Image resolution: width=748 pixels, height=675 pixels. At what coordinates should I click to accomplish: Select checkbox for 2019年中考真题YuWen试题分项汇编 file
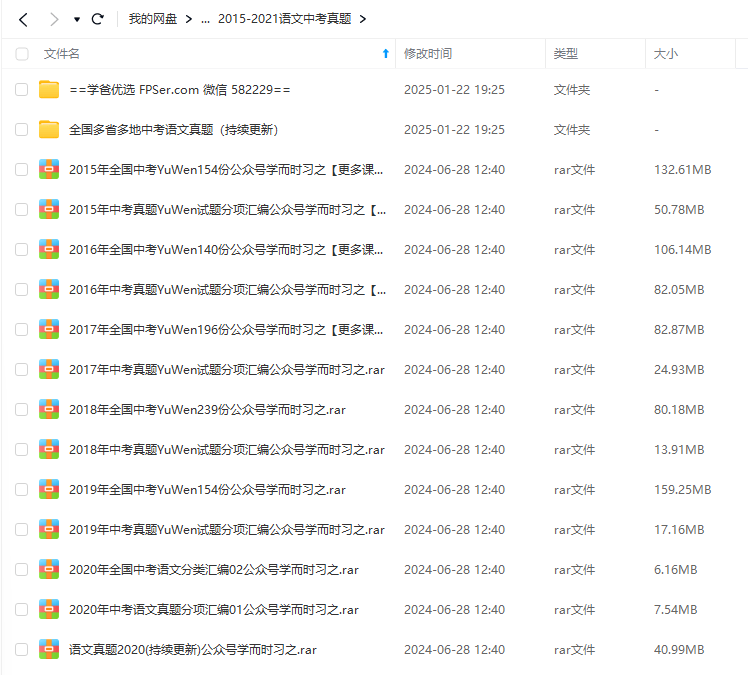21,530
